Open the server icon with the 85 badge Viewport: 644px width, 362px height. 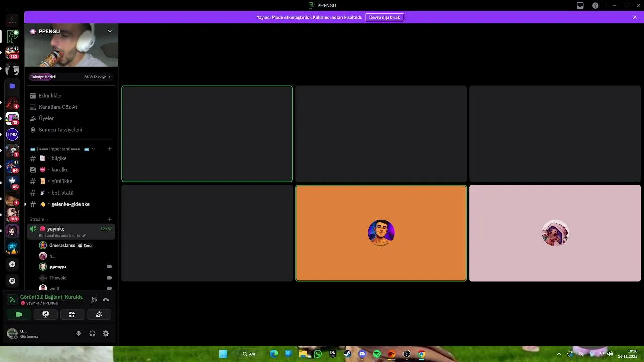tap(12, 182)
